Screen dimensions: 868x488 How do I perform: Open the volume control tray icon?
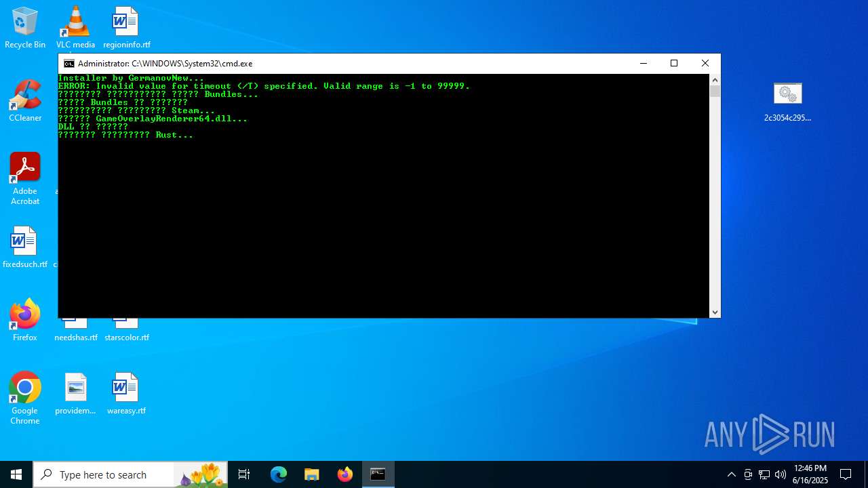point(781,474)
